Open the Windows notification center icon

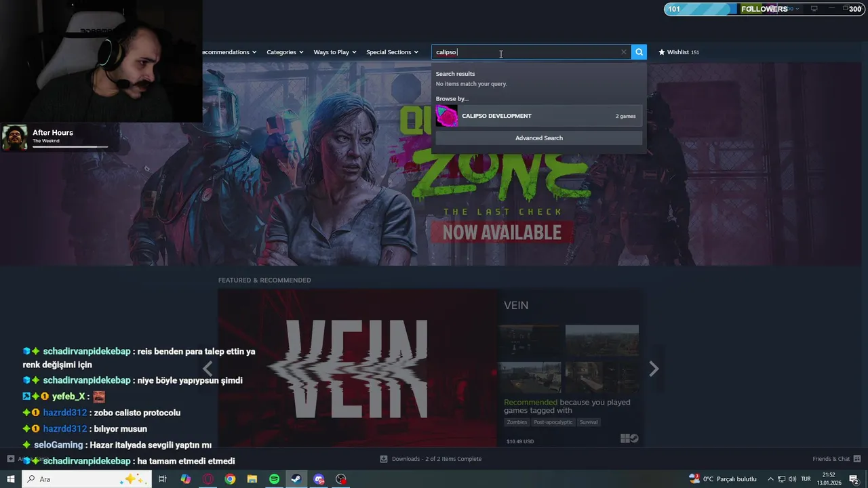click(854, 479)
